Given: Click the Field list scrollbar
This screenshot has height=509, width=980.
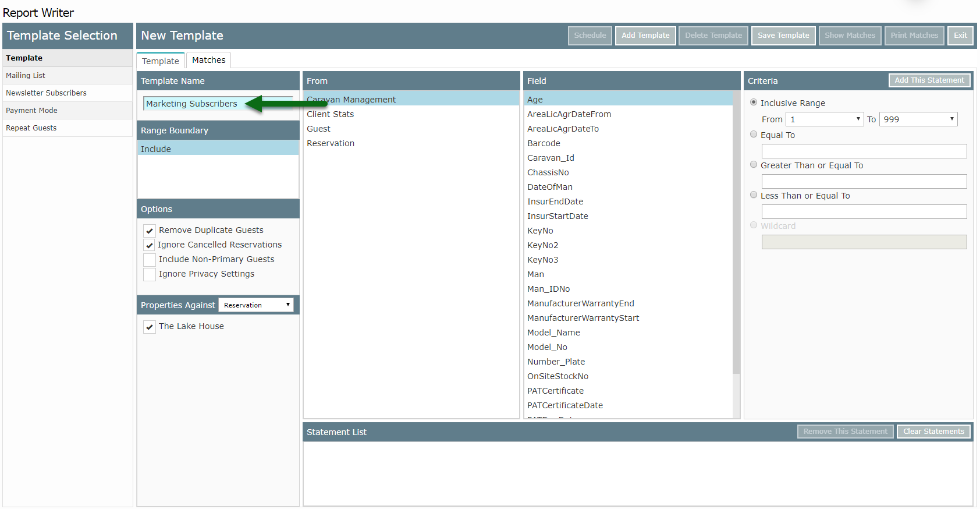Looking at the screenshot, I should pos(736,233).
